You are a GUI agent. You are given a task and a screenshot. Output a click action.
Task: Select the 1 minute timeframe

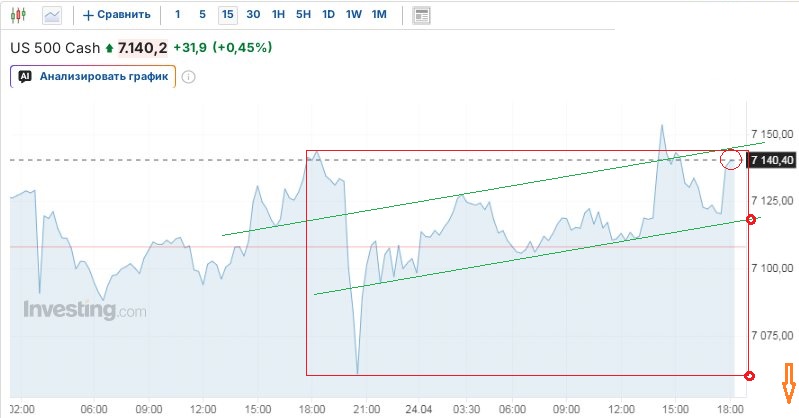[x=178, y=15]
